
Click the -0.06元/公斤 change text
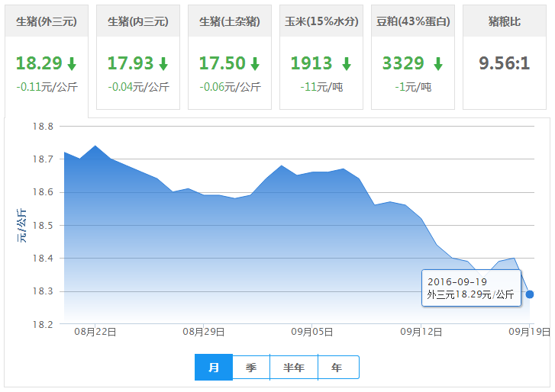tap(231, 87)
